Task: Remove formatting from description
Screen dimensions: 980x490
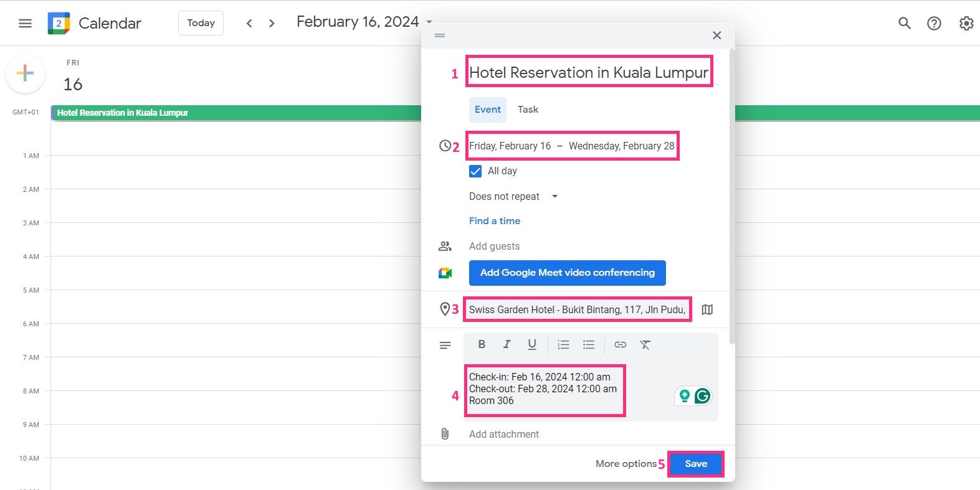Action: [645, 344]
